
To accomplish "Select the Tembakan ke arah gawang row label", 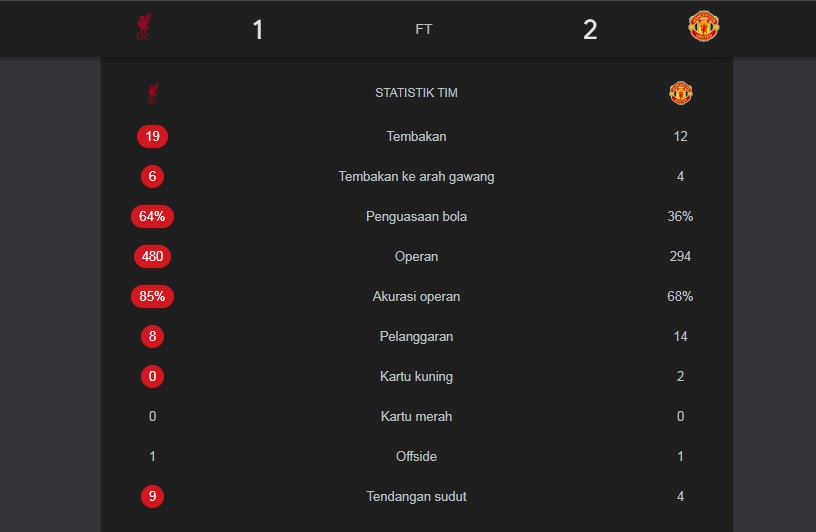I will [x=416, y=176].
